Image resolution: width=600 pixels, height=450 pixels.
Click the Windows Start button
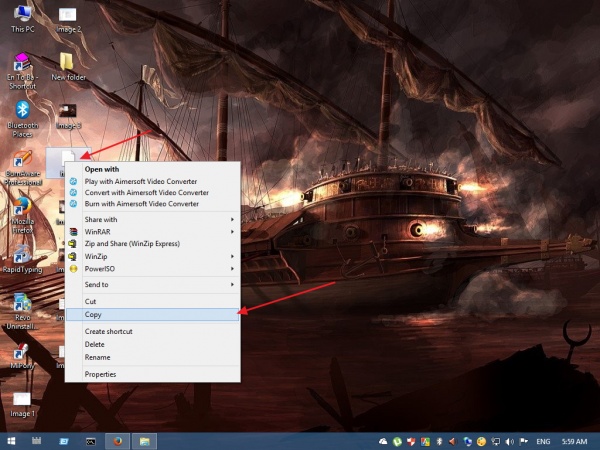pos(11,440)
